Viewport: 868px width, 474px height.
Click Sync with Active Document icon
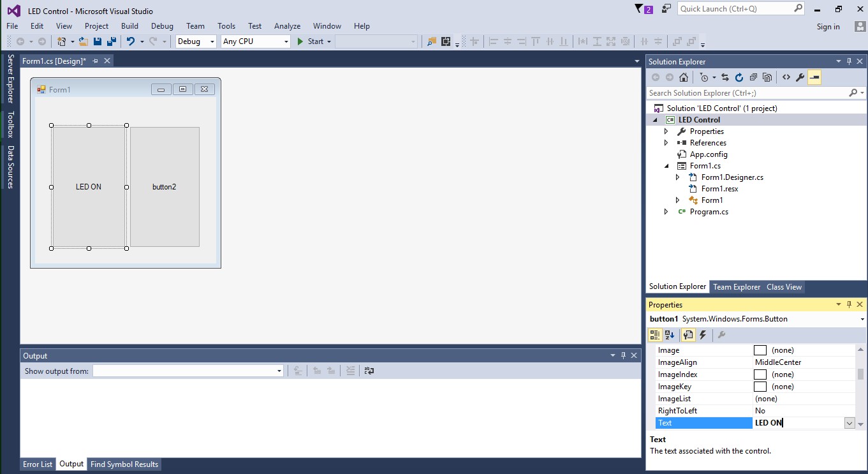coord(725,77)
